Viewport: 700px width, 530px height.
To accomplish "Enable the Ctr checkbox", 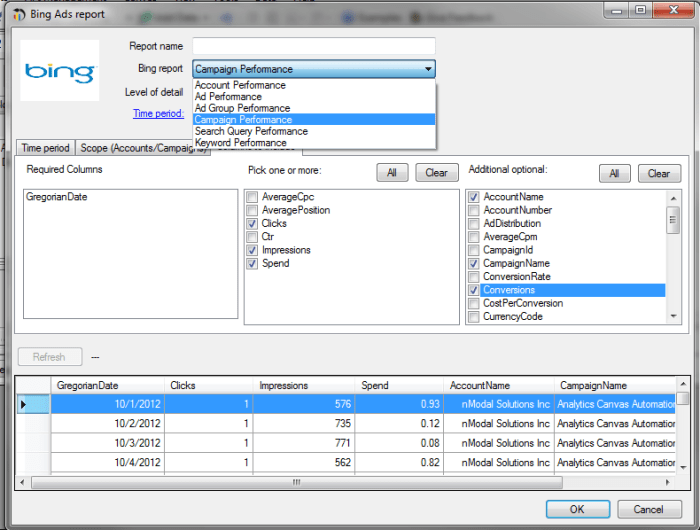I will point(252,237).
